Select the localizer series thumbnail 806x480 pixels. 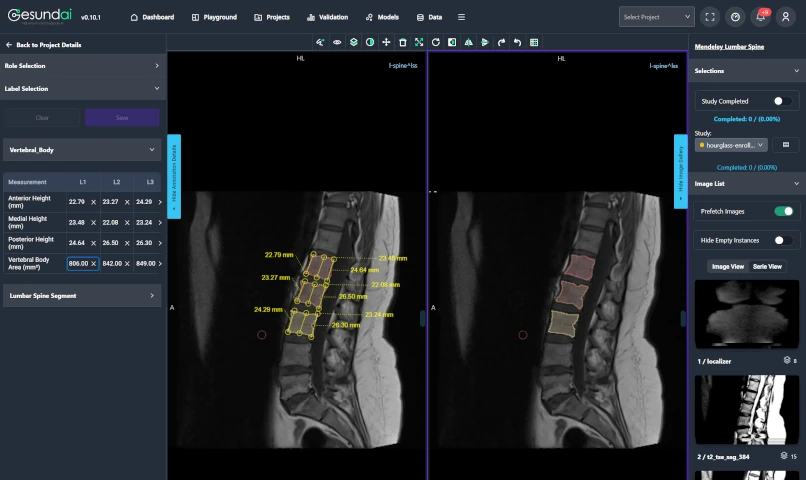746,315
